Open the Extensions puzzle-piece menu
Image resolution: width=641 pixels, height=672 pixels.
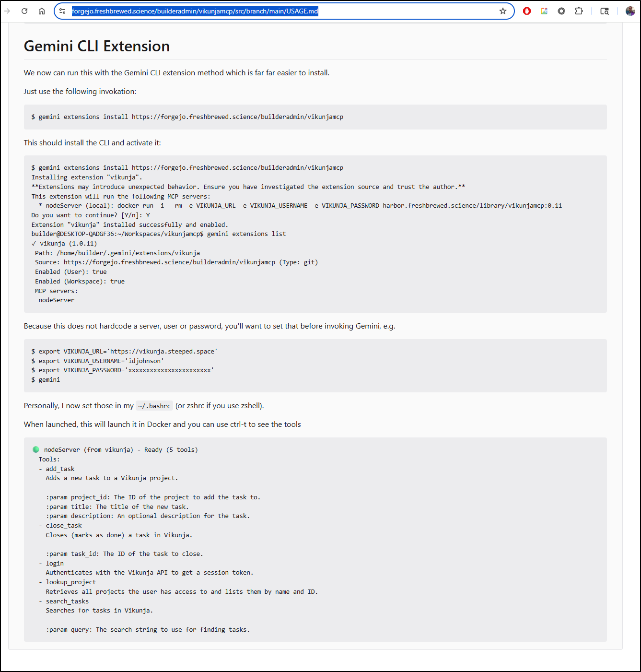click(x=579, y=11)
